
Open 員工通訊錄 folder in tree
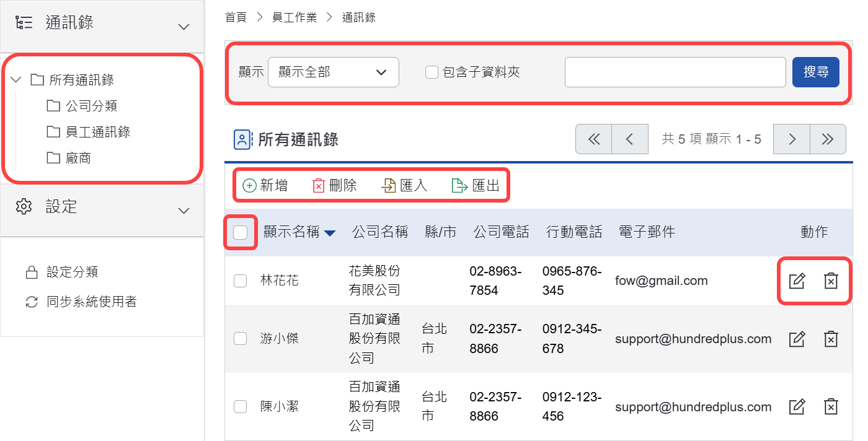pyautogui.click(x=98, y=132)
